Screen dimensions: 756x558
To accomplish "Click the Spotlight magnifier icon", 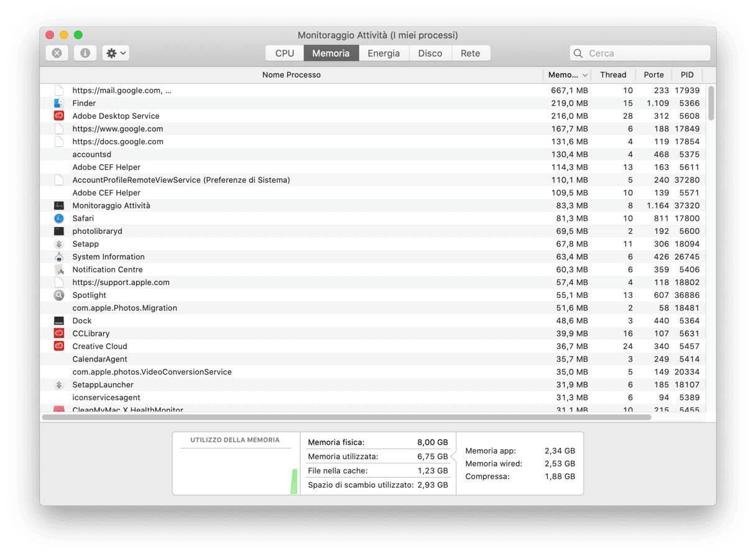I will tap(59, 295).
